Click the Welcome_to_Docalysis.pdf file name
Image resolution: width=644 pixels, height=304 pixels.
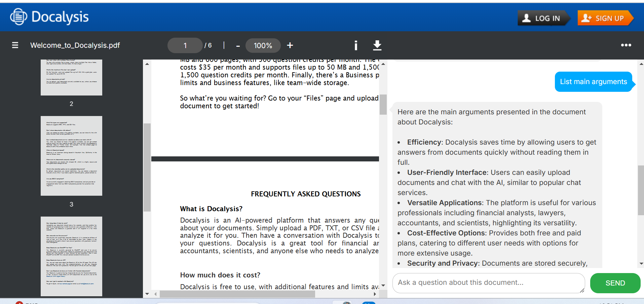(x=75, y=45)
